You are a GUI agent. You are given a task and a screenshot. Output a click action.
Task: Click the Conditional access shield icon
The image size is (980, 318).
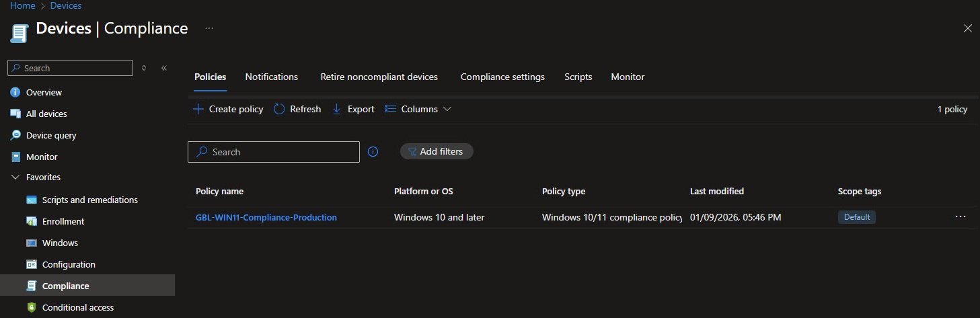[31, 307]
